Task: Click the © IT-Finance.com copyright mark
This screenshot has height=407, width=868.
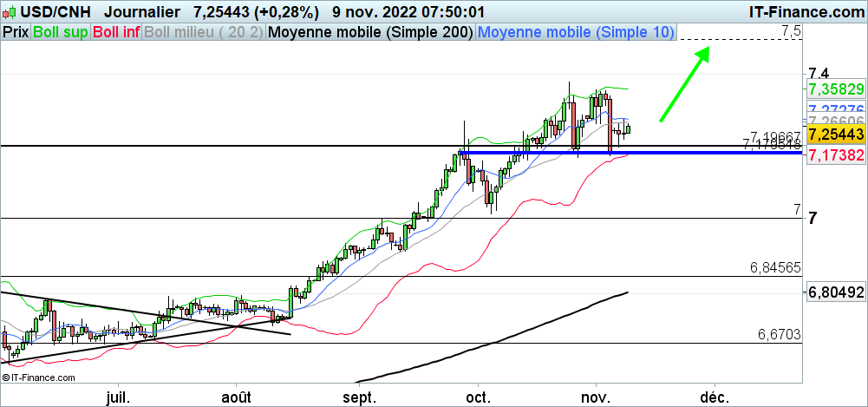Action: (40, 377)
